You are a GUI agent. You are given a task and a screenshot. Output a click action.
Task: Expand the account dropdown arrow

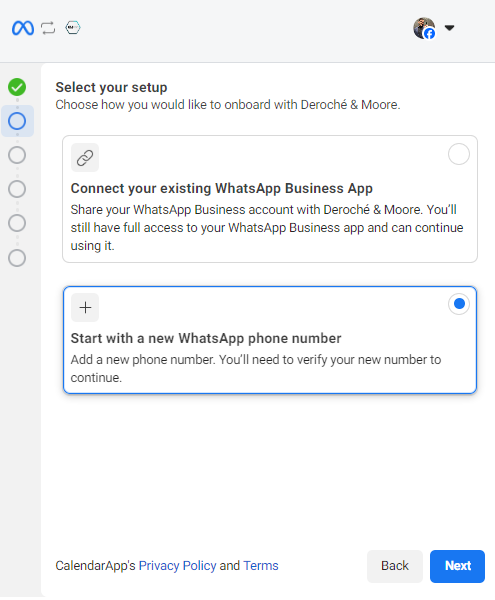coord(449,28)
